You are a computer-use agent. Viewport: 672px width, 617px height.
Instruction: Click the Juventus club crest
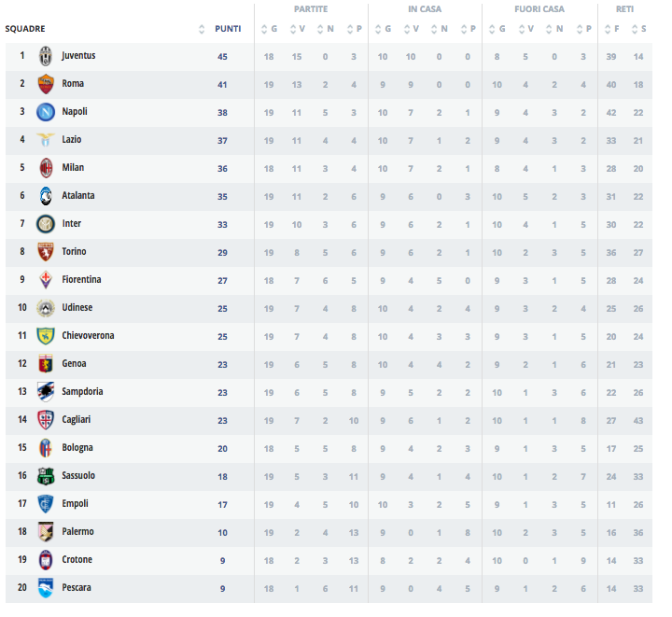click(x=45, y=56)
